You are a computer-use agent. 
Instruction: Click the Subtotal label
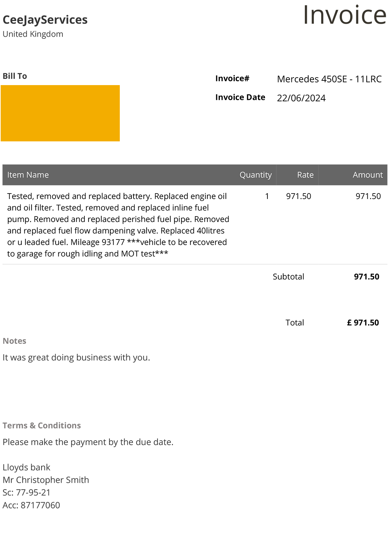(288, 277)
